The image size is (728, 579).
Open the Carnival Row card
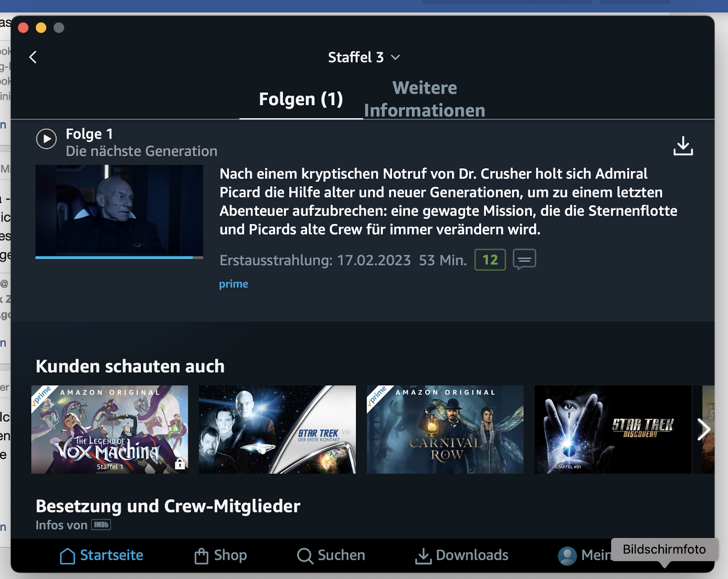point(445,429)
